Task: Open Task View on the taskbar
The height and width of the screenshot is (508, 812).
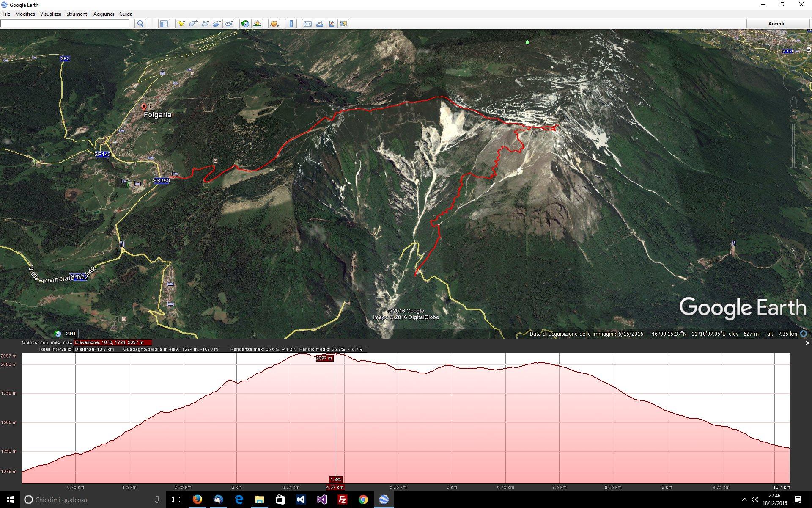Action: coord(176,500)
